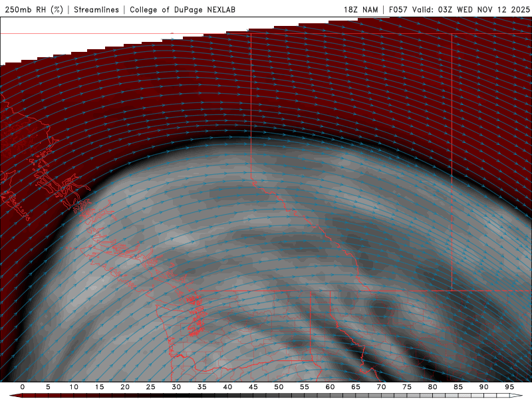Viewport: 532px width, 399px height.
Task: Click the '30' color scale label
Action: pyautogui.click(x=176, y=387)
